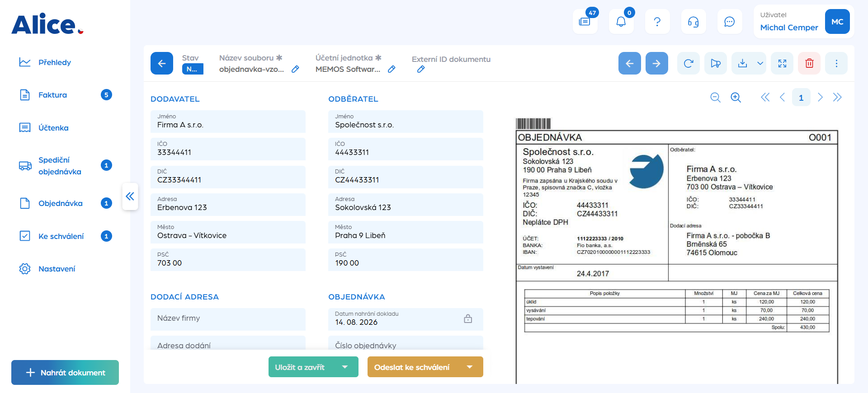Click the refresh document icon
This screenshot has height=393, width=868.
click(x=689, y=63)
